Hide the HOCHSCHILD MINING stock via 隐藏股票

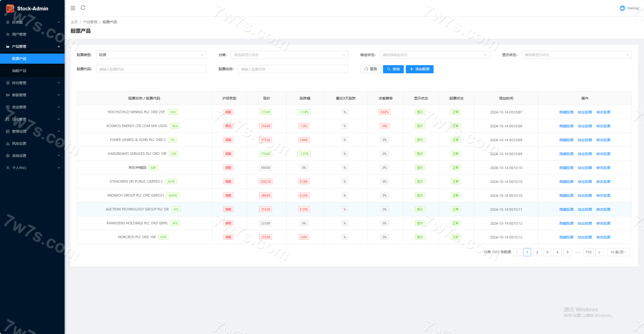(x=566, y=112)
